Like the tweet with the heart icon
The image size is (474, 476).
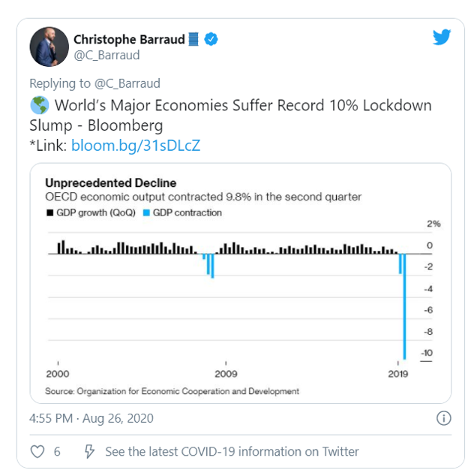pos(37,451)
